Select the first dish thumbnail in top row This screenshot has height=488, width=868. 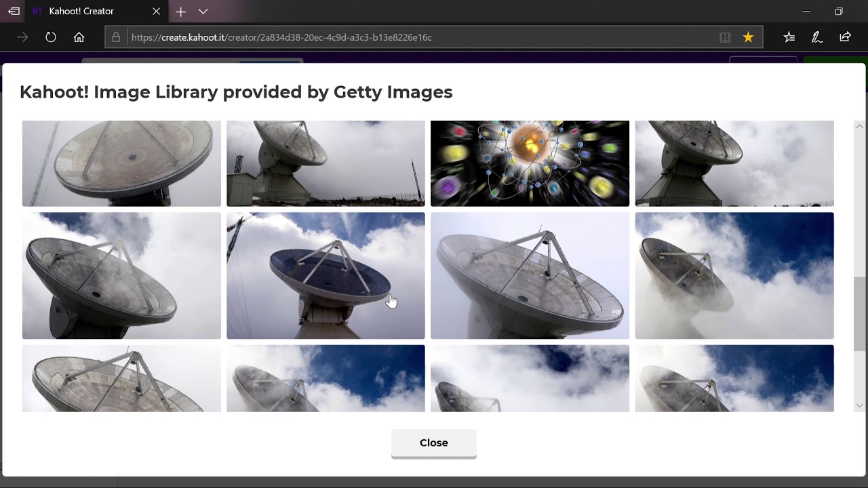[121, 163]
